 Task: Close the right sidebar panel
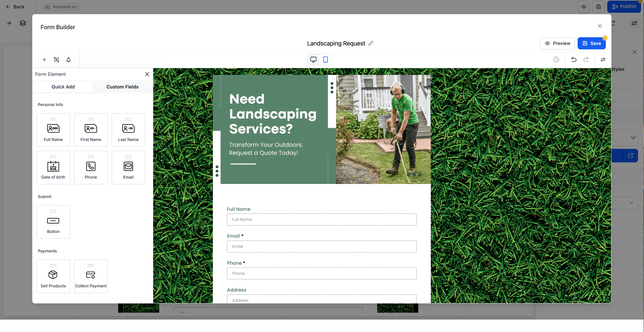pyautogui.click(x=634, y=52)
